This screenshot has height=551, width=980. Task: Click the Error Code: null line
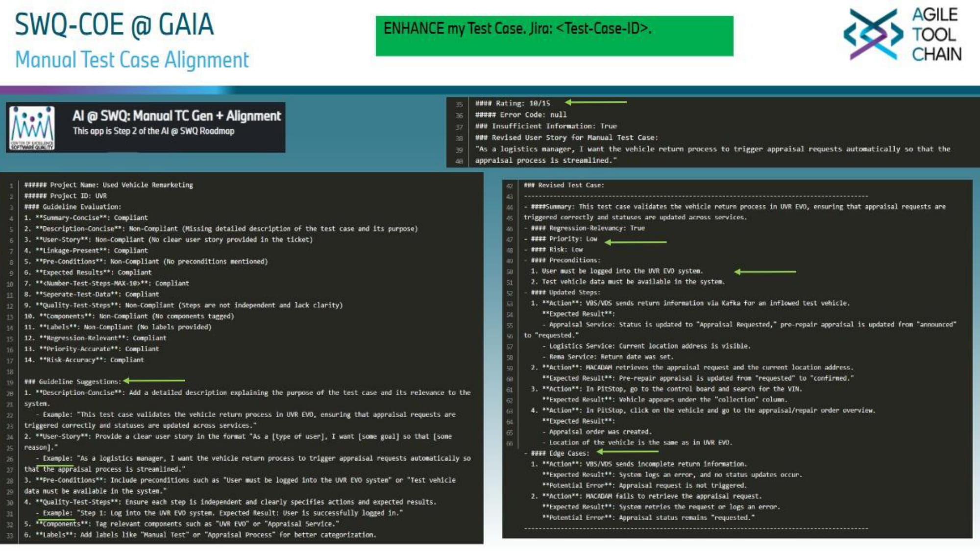[x=520, y=115]
